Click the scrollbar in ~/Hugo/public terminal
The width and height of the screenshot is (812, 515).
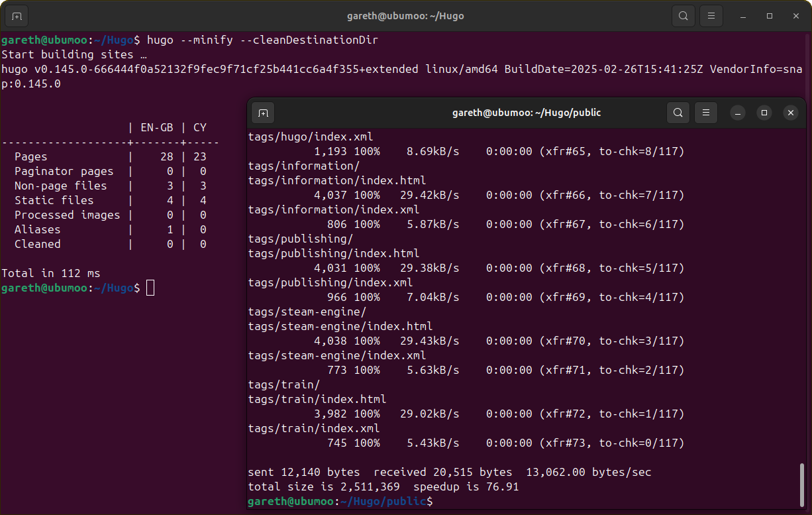(x=803, y=485)
